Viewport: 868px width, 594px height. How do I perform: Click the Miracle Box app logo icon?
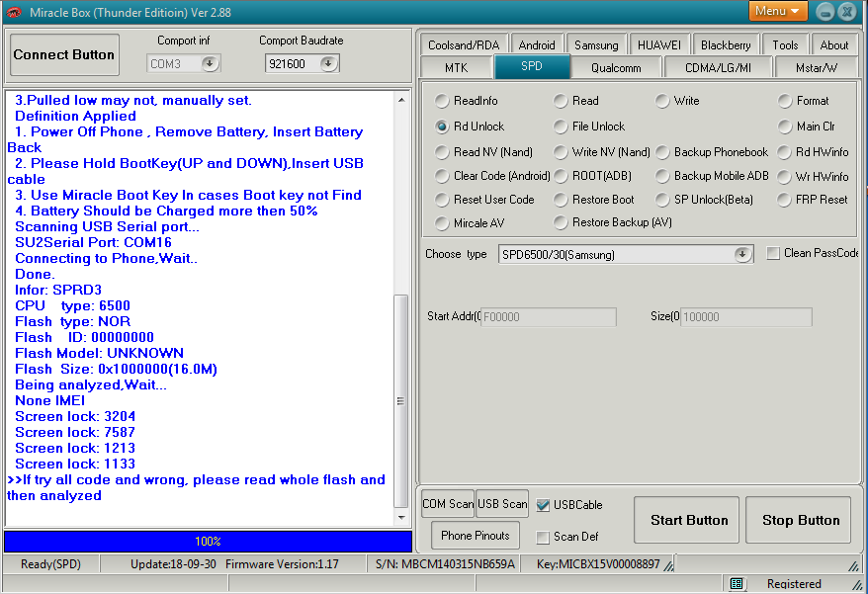click(x=14, y=12)
